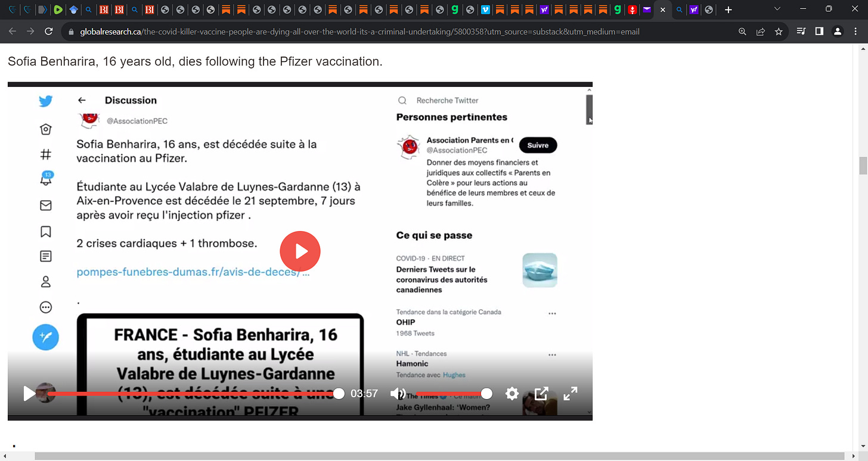Click the hashtag Explore icon

(46, 154)
